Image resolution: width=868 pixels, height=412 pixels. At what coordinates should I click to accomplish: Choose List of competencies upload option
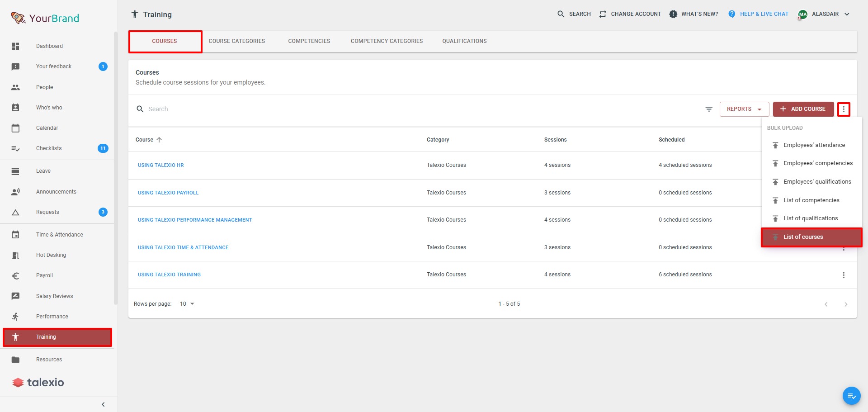point(811,200)
